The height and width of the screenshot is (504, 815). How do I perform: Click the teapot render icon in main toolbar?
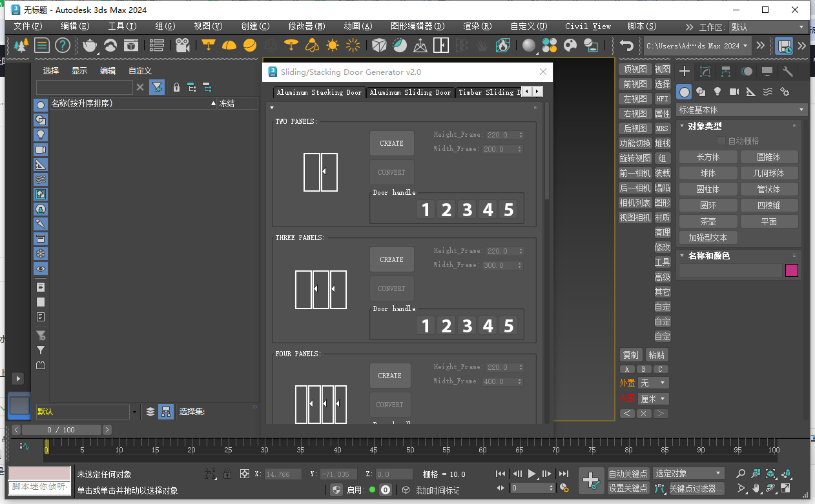[x=90, y=45]
